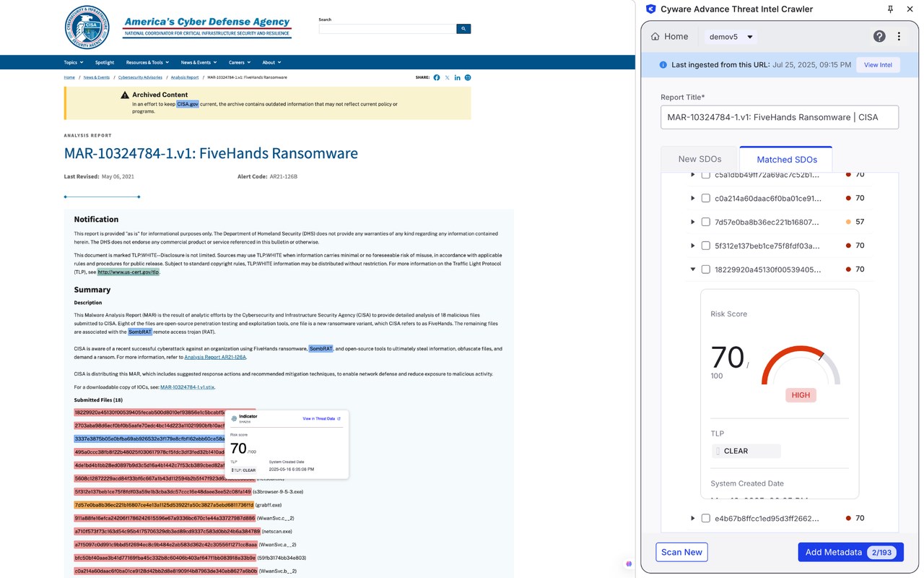The height and width of the screenshot is (578, 924).
Task: Tick the checkbox for c0a214a60daac6f0ba01ce91
Action: (x=706, y=198)
